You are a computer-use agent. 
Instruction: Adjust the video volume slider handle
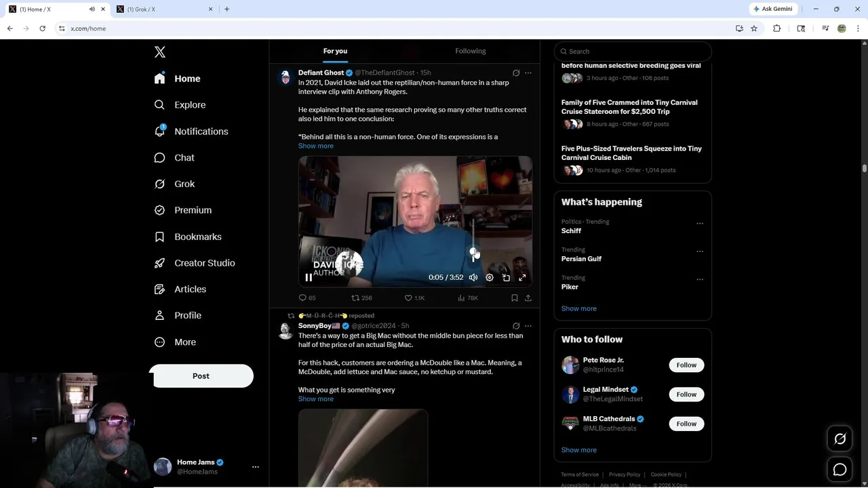(473, 251)
